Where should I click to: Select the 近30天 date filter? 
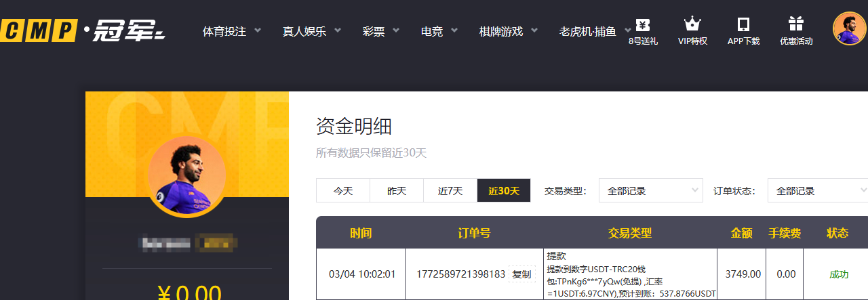[504, 191]
